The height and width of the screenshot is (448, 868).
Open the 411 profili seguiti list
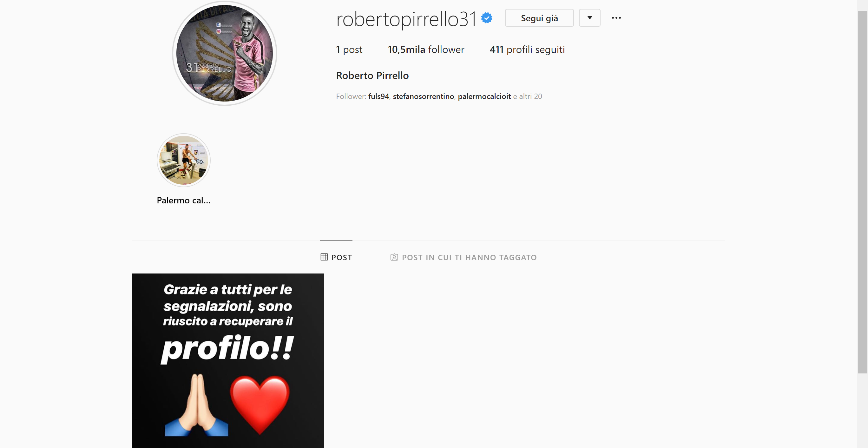(x=527, y=49)
